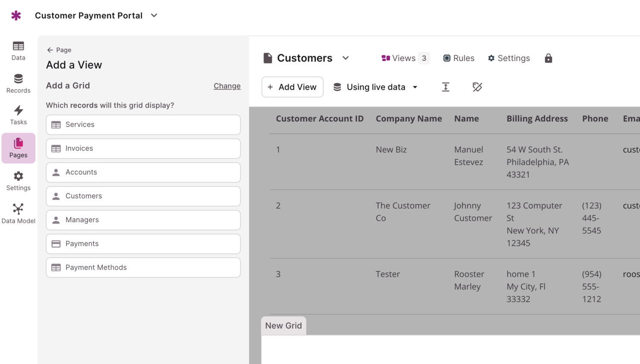The image size is (640, 364).
Task: Open the Data section in the left sidebar
Action: [18, 50]
